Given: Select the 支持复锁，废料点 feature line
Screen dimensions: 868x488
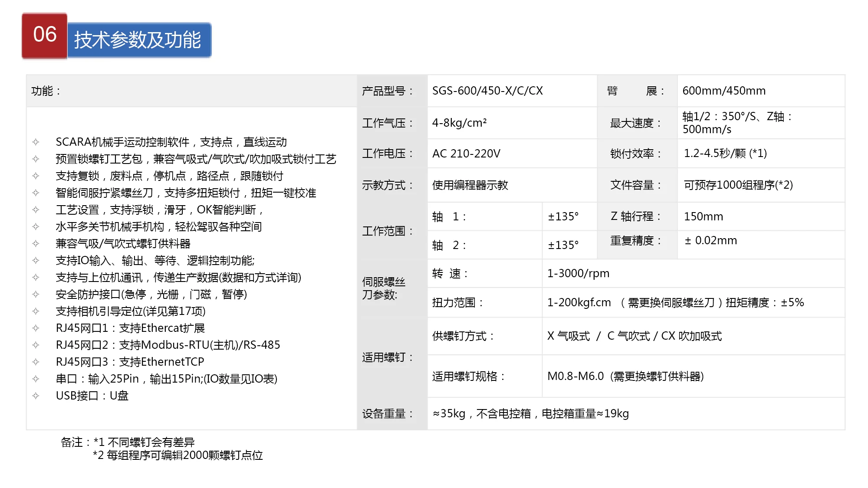Looking at the screenshot, I should click(x=169, y=176).
